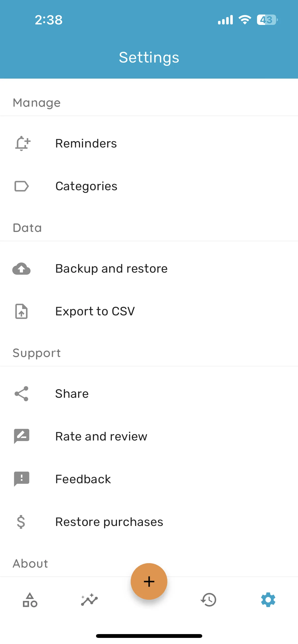Viewport: 298px width, 644px height.
Task: Select the Settings gear tab
Action: tap(268, 600)
